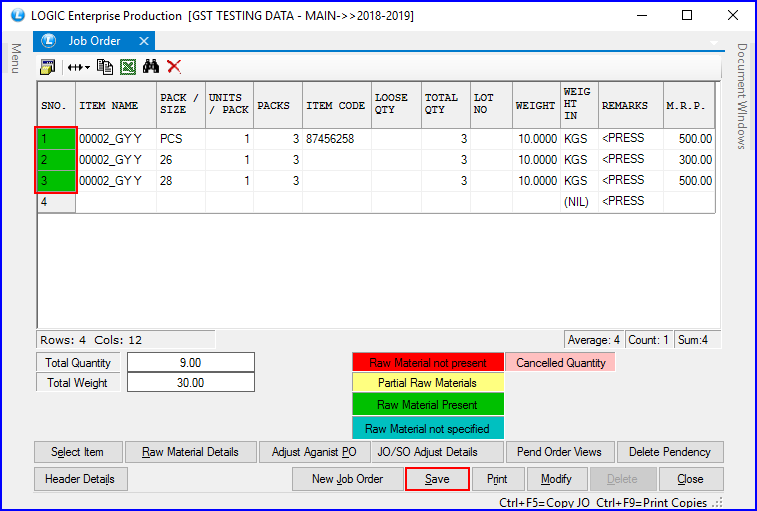757x511 pixels.
Task: Close the Job Order tab
Action: click(x=144, y=42)
